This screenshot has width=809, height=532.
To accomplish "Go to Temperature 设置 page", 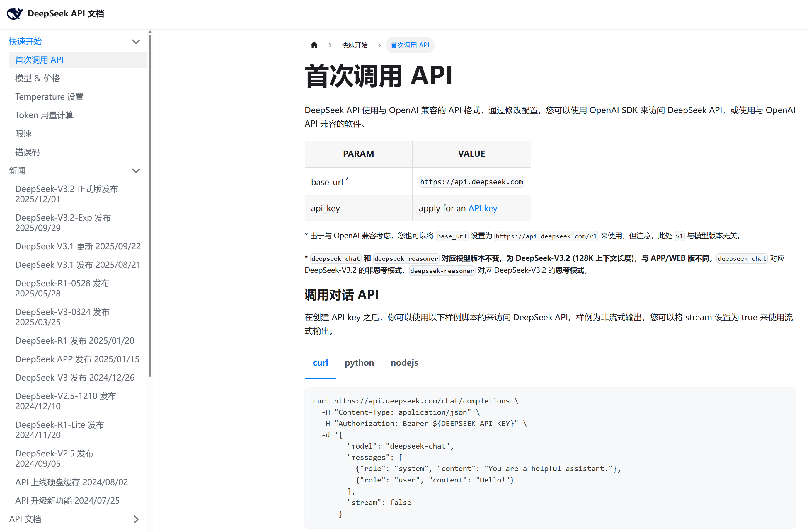I will (49, 97).
